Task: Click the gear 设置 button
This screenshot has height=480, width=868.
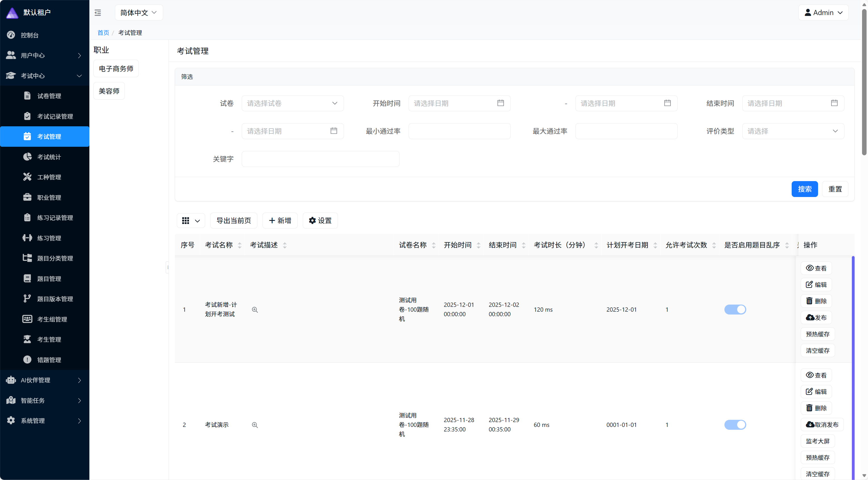Action: tap(320, 221)
